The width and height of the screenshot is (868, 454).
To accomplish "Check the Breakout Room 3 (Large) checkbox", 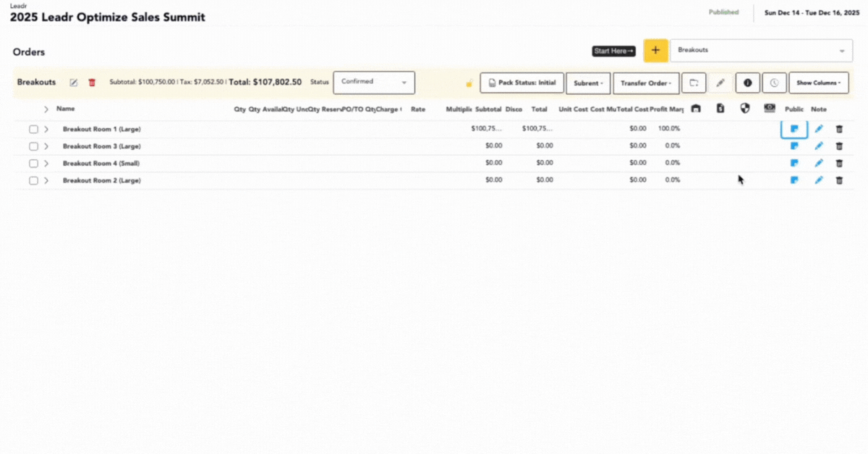I will click(33, 146).
